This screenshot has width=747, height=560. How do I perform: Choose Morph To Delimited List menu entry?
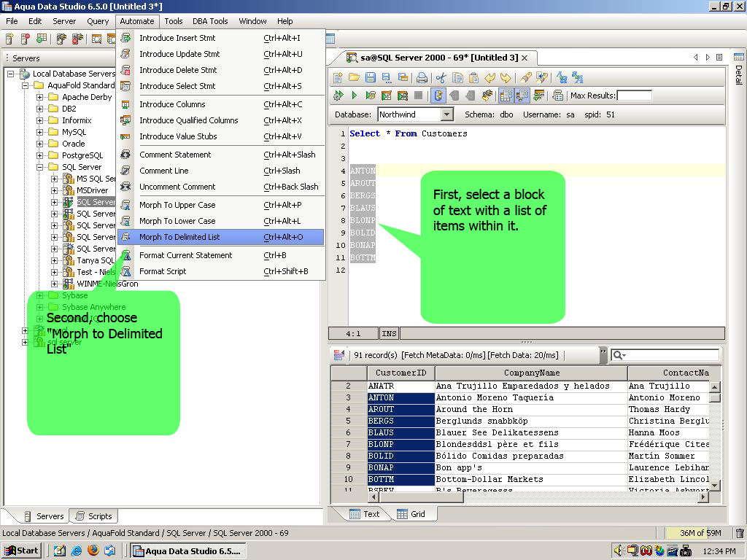point(220,237)
